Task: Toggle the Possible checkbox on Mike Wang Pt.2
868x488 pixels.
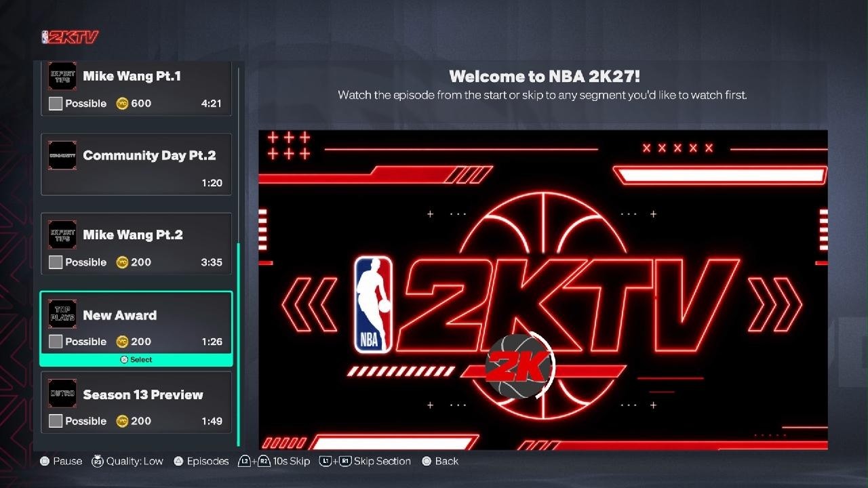Action: (56, 262)
